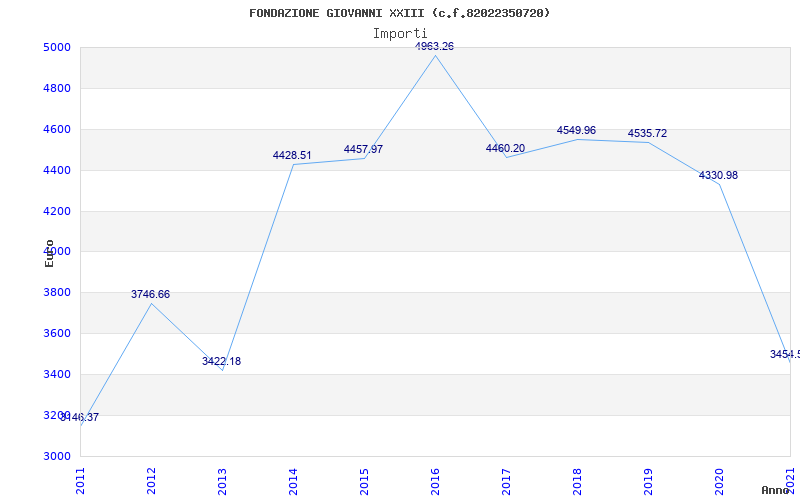Select the data label 3422.18
The width and height of the screenshot is (800, 500).
[x=221, y=361]
